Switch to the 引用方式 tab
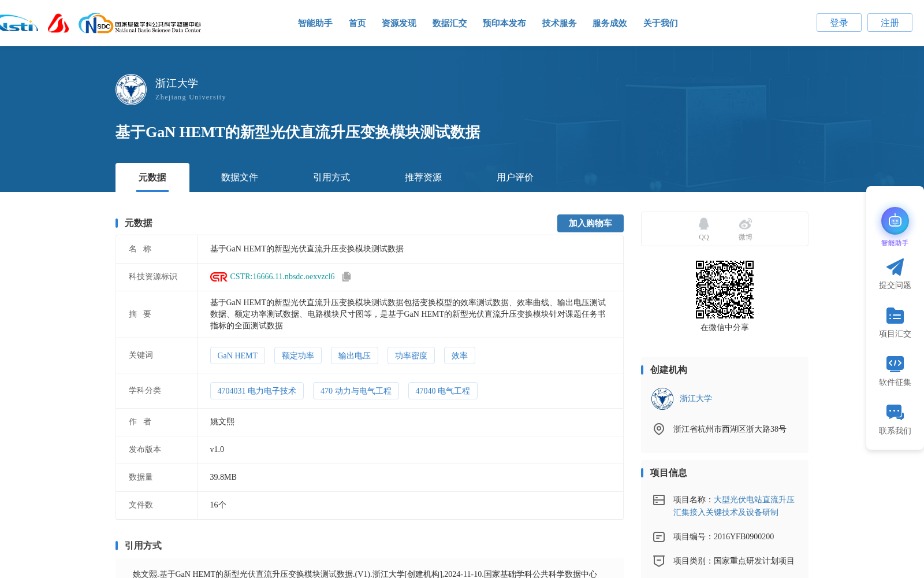Screen dimensions: 924x578 point(331,177)
